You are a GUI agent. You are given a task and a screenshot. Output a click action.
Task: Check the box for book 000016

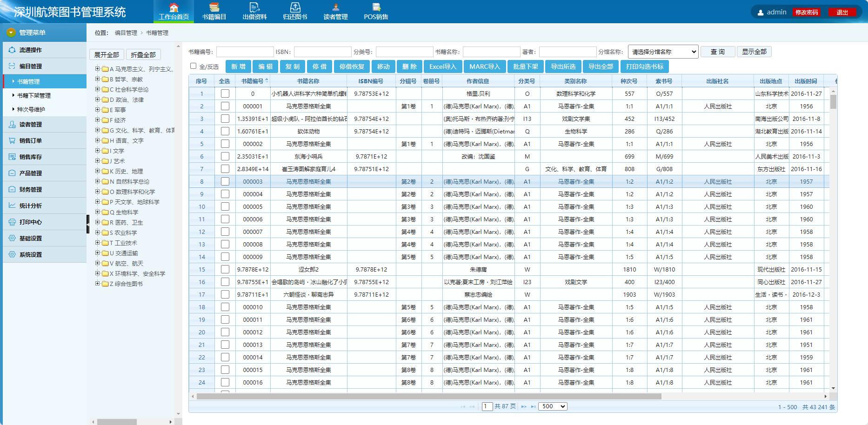[x=225, y=382]
